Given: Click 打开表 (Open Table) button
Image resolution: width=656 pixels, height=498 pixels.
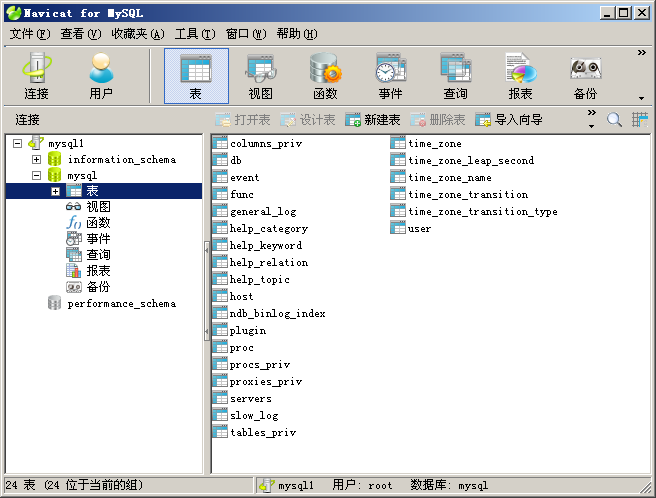Looking at the screenshot, I should 243,120.
